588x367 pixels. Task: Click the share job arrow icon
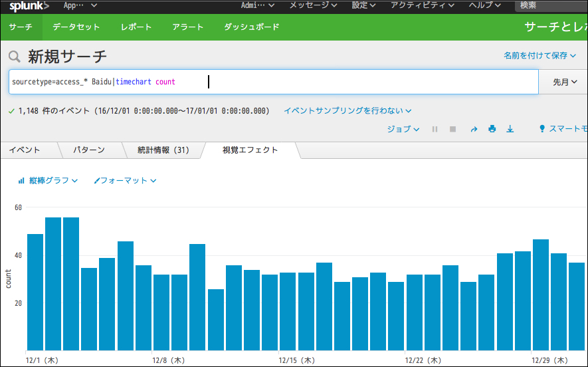pyautogui.click(x=474, y=129)
